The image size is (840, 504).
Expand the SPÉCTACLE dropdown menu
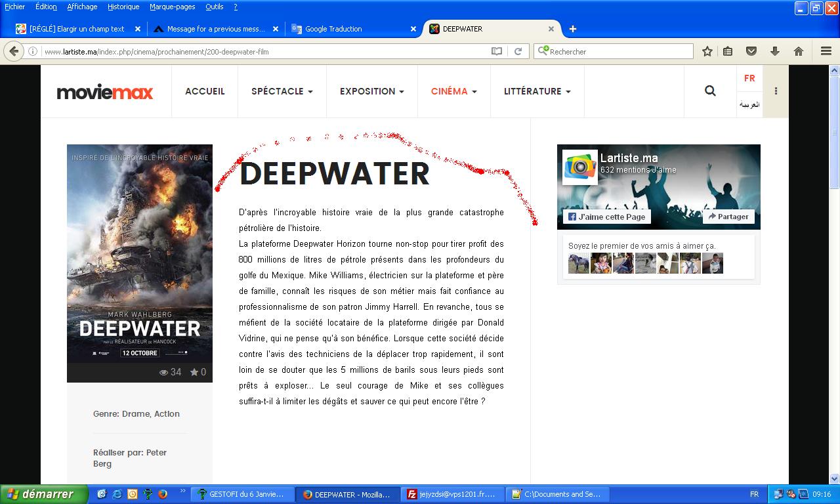click(x=282, y=91)
